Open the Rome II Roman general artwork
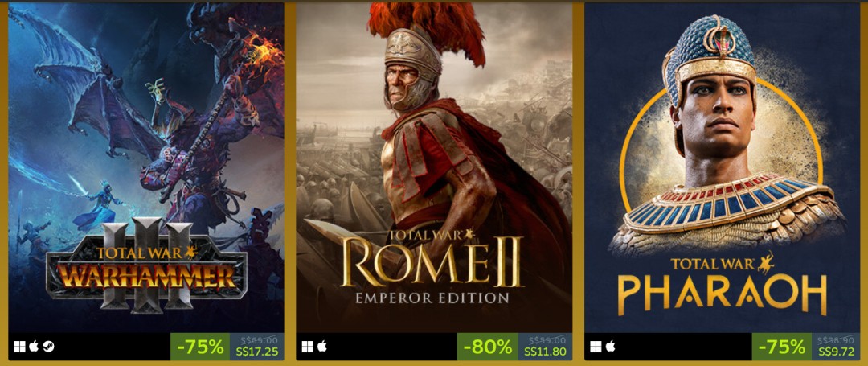Viewport: 868px width, 366px height. click(x=434, y=167)
